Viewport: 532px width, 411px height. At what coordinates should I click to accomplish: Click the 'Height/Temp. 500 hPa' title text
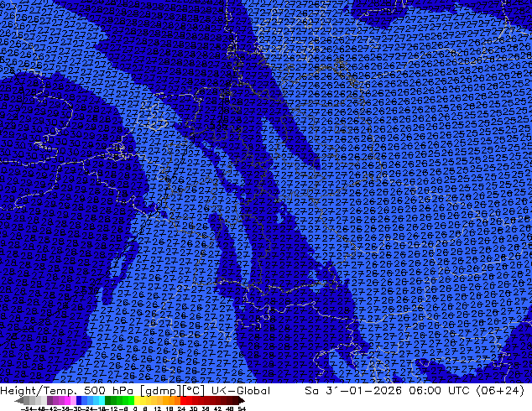pos(67,391)
